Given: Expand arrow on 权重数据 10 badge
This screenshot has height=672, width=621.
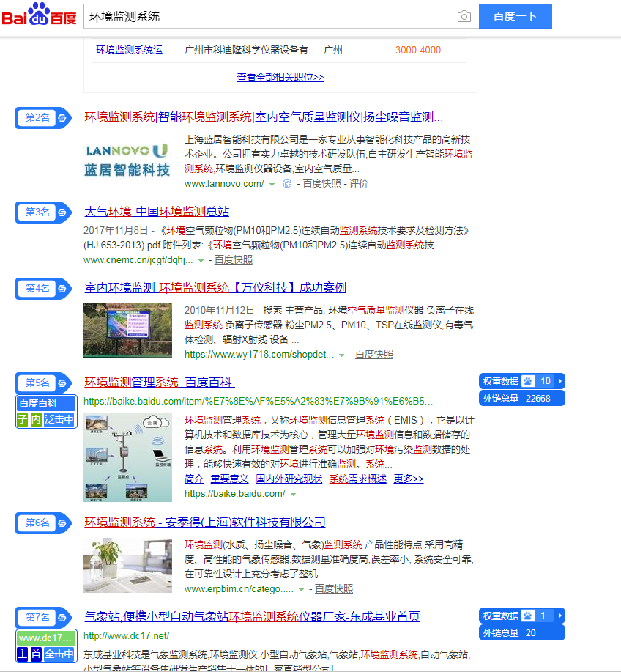Looking at the screenshot, I should pos(559,381).
